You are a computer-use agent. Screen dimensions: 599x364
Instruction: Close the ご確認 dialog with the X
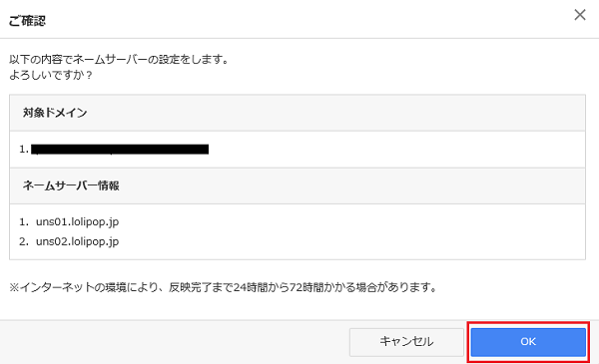(580, 15)
